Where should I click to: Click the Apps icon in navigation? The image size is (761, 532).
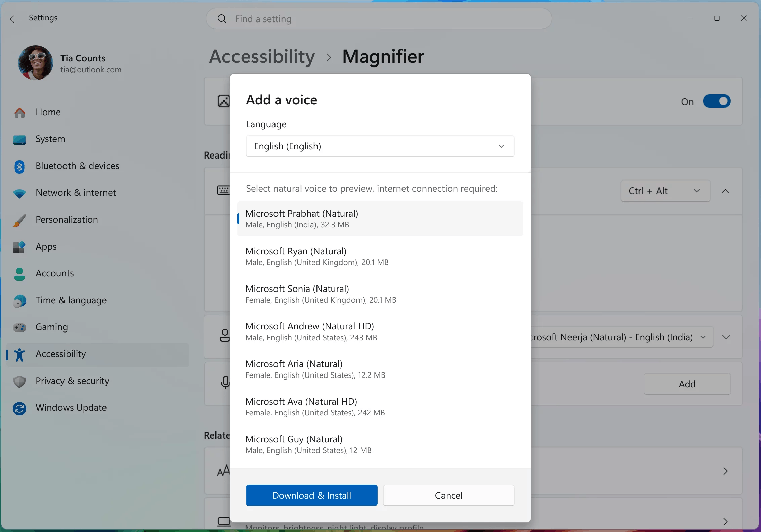point(19,247)
